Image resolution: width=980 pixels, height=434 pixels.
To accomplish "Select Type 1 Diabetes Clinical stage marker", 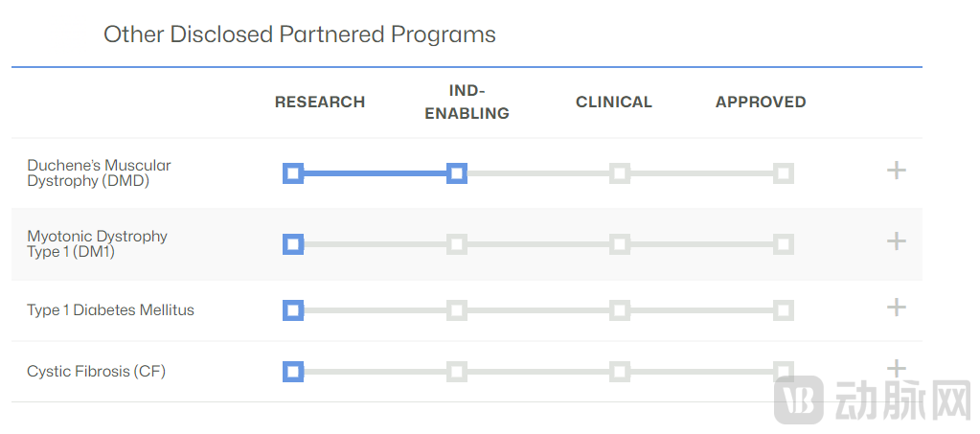I will [x=620, y=310].
